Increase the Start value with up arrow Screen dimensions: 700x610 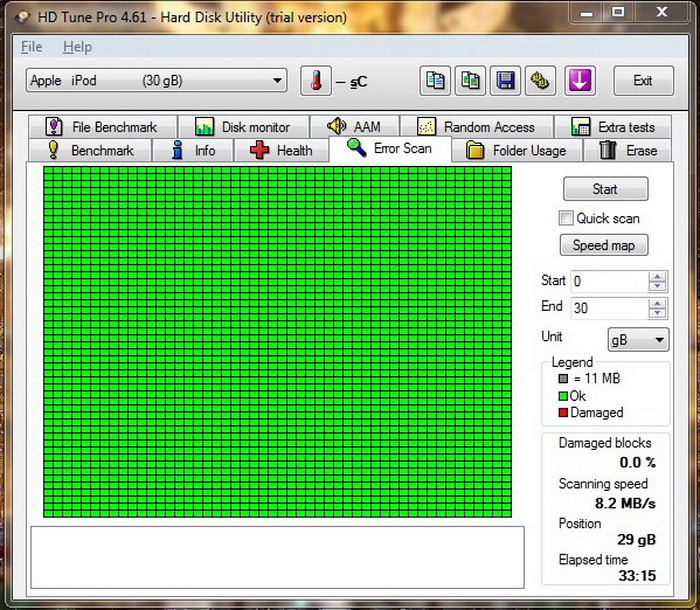657,277
